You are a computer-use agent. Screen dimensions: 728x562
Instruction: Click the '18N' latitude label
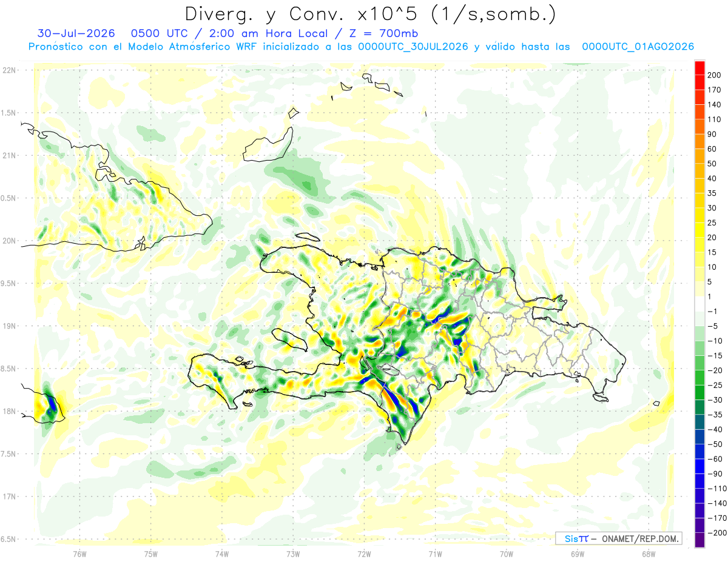click(8, 411)
